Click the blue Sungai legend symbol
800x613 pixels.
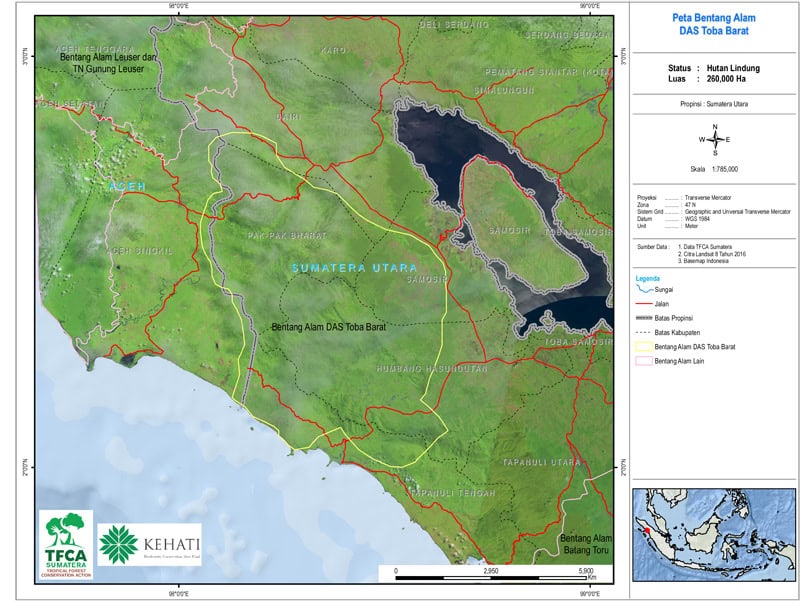[643, 288]
